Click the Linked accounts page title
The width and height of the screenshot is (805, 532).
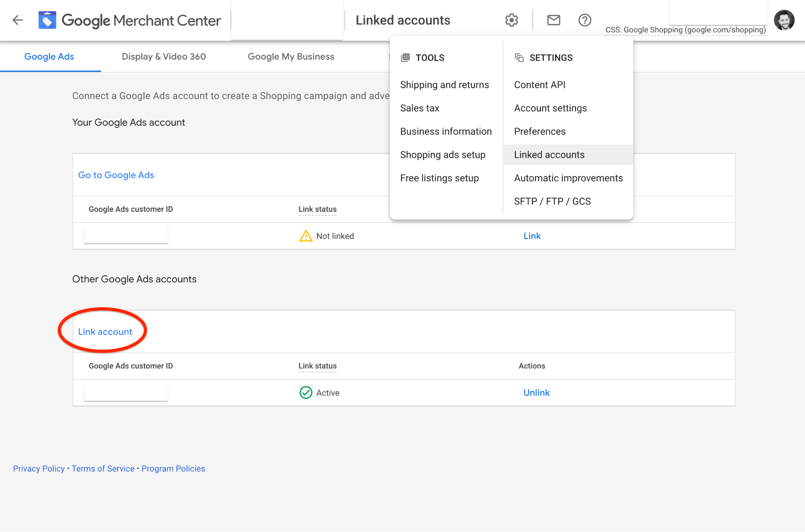403,20
